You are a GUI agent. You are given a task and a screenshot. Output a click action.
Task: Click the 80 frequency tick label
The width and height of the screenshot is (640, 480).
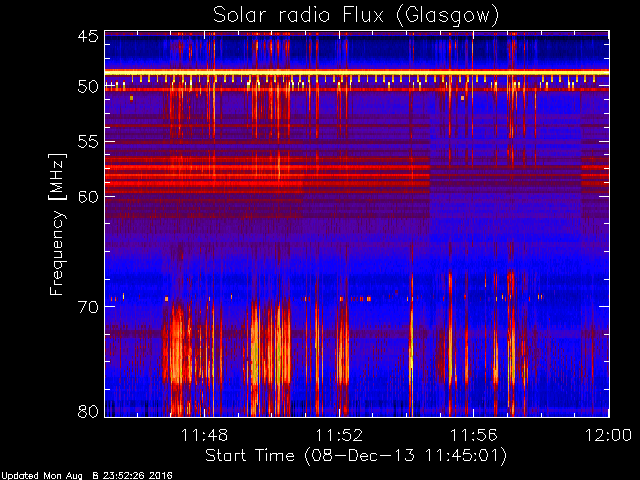coord(88,411)
